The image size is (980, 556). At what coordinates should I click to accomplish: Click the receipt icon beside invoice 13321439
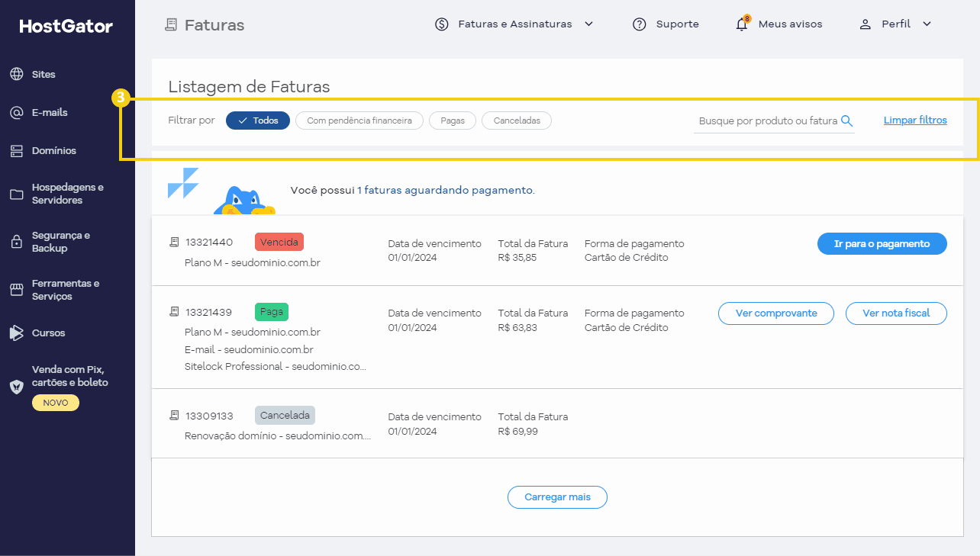click(174, 312)
